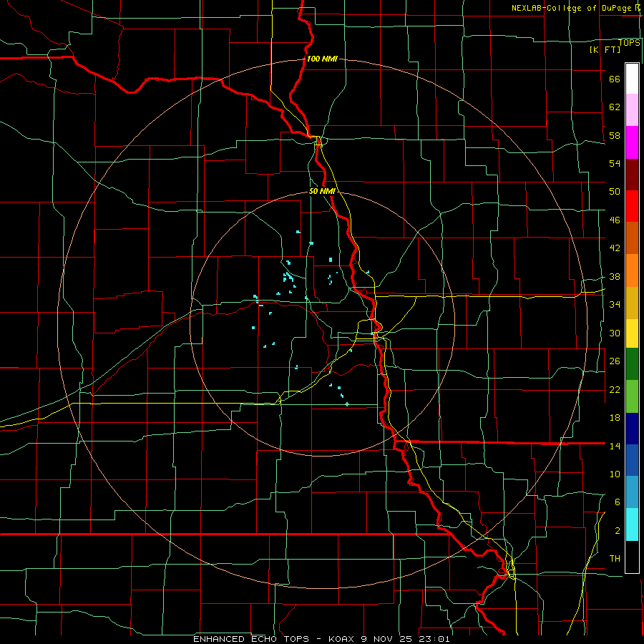The height and width of the screenshot is (644, 644).
Task: Click the "34" legend label
Action: tap(615, 305)
